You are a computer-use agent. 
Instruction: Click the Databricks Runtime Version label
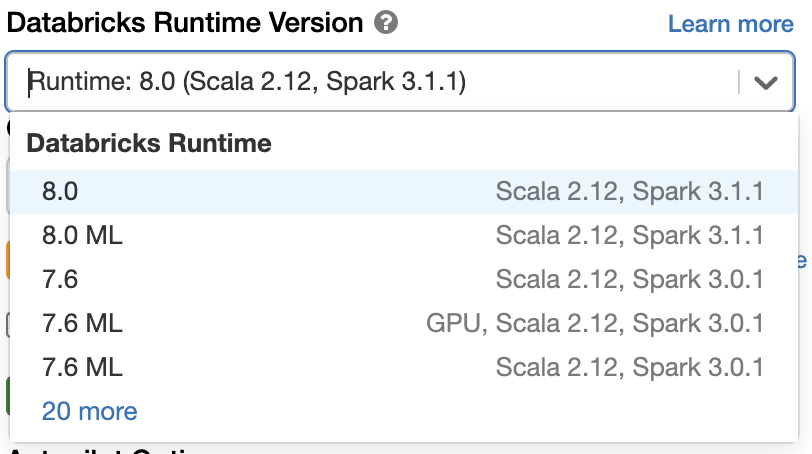point(184,23)
